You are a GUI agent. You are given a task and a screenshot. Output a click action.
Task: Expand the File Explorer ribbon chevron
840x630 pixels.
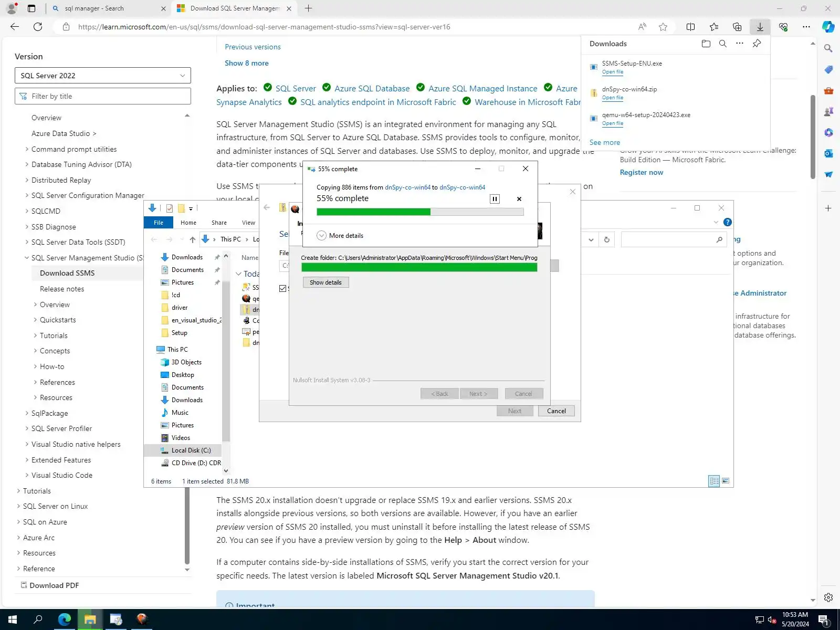716,222
